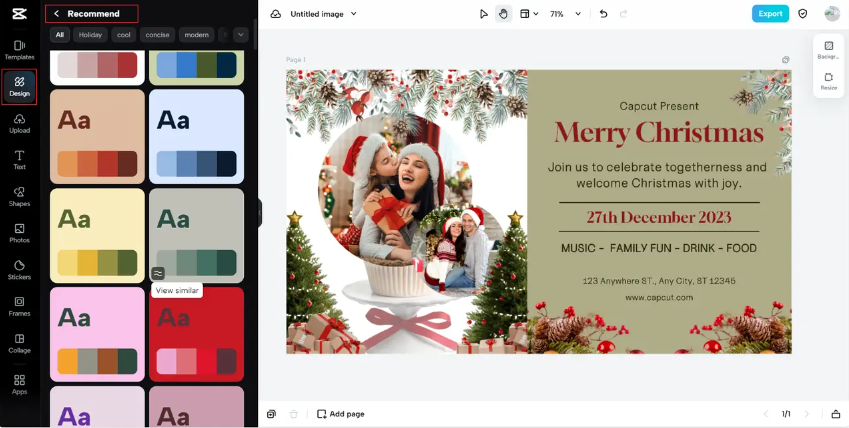Image resolution: width=849 pixels, height=428 pixels.
Task: Open the Templates panel
Action: point(19,50)
